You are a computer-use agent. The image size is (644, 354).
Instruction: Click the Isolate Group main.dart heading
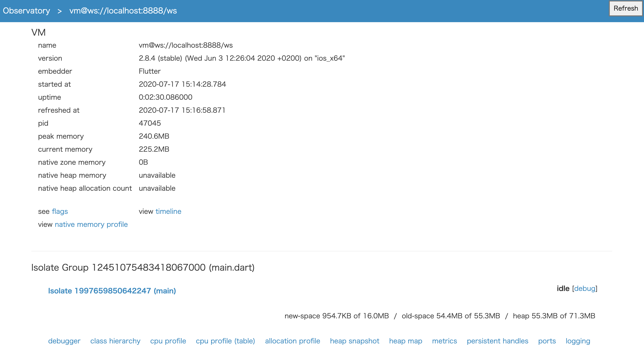[143, 268]
